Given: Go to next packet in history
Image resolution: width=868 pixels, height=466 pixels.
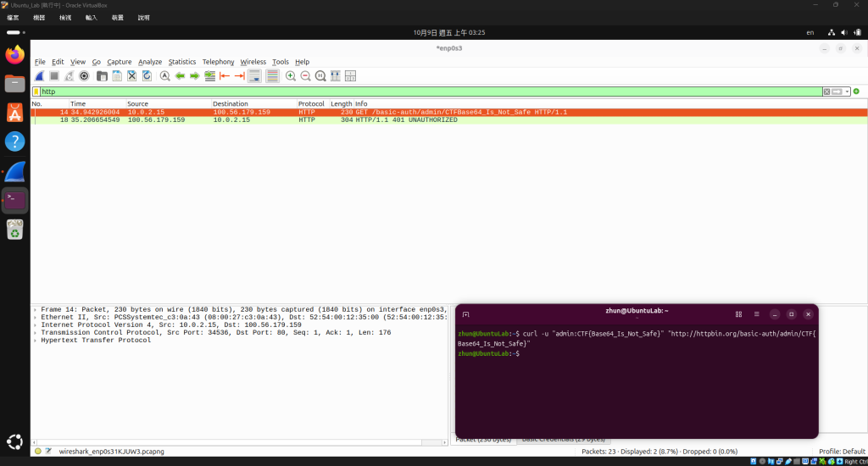Looking at the screenshot, I should click(x=195, y=76).
